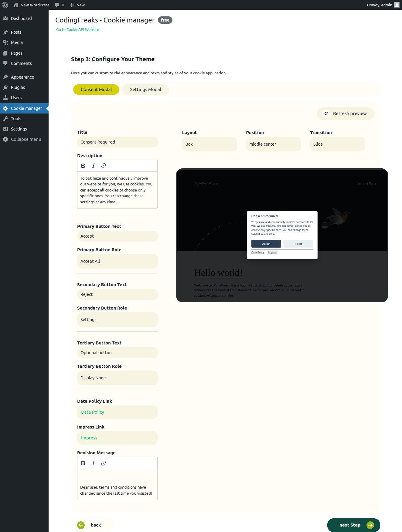Click Bold icon in Revision Message editor
This screenshot has height=532, width=402.
[x=83, y=463]
